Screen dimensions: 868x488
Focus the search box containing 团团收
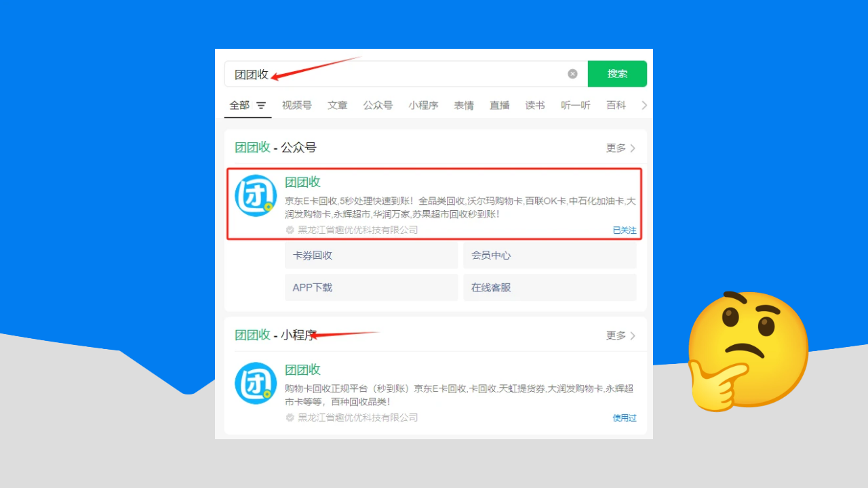(406, 74)
